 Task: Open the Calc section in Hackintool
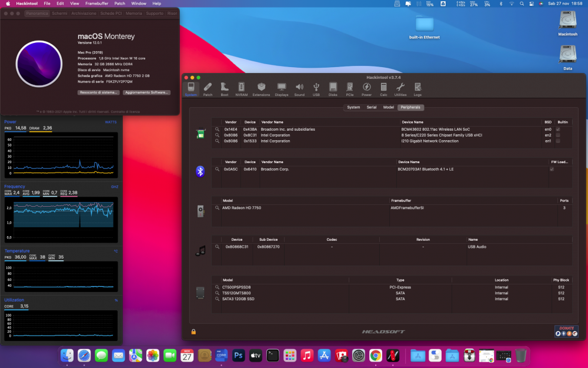pos(383,89)
